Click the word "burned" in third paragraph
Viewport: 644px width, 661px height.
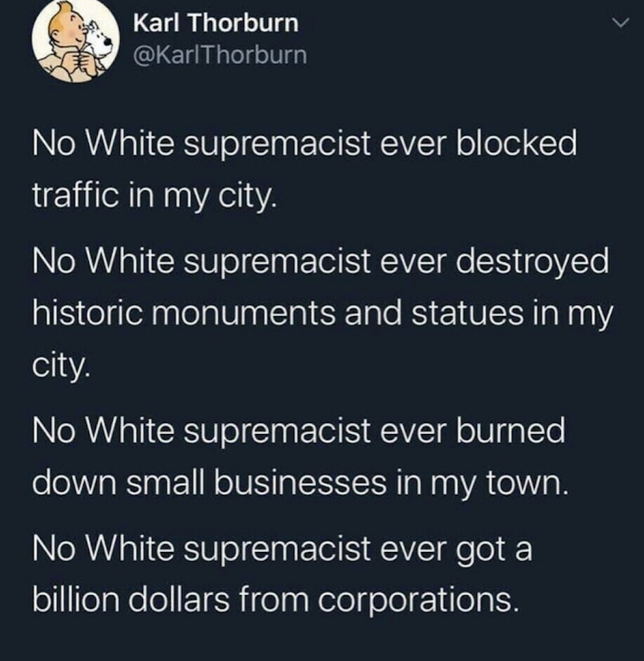[x=511, y=430]
